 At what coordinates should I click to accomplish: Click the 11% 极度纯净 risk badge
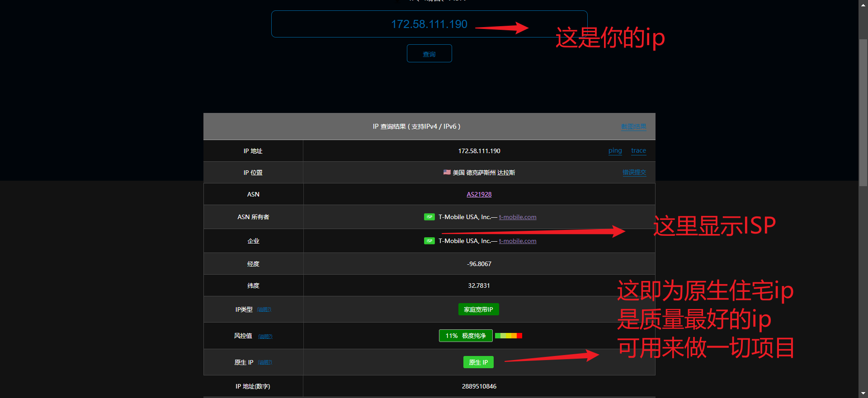tap(466, 336)
